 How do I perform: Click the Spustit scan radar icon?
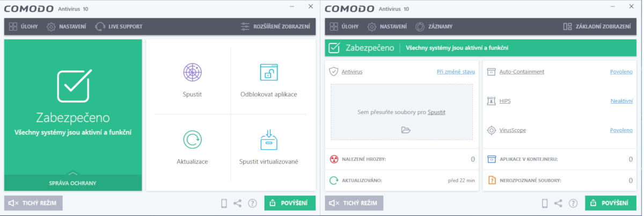(x=192, y=73)
